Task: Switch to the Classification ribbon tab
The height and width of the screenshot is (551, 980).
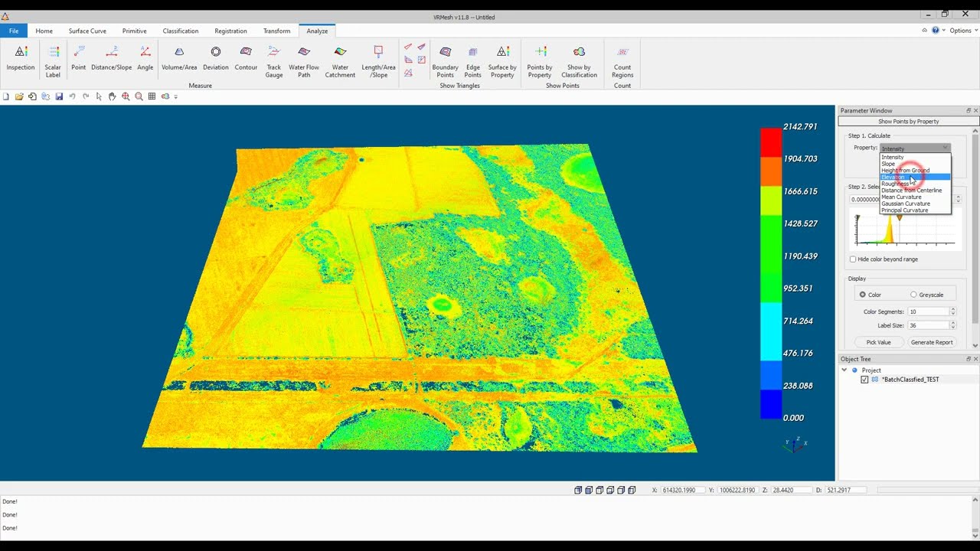Action: pos(181,31)
